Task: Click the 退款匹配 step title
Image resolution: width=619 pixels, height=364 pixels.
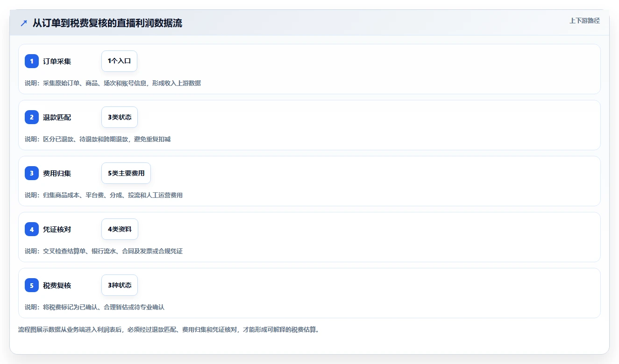Action: tap(57, 117)
